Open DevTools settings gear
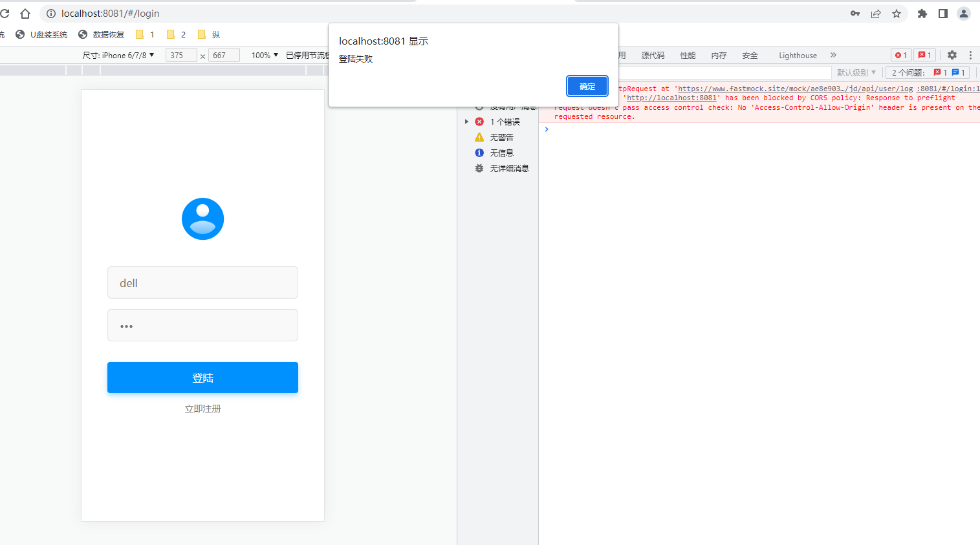 (x=952, y=56)
